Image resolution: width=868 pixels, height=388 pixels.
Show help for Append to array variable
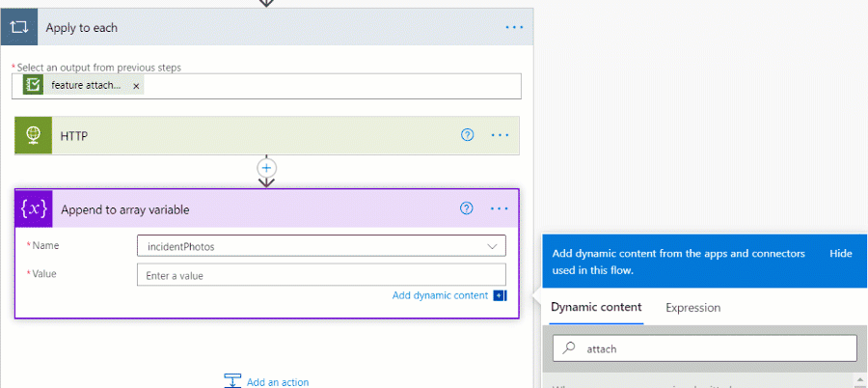[x=468, y=208]
